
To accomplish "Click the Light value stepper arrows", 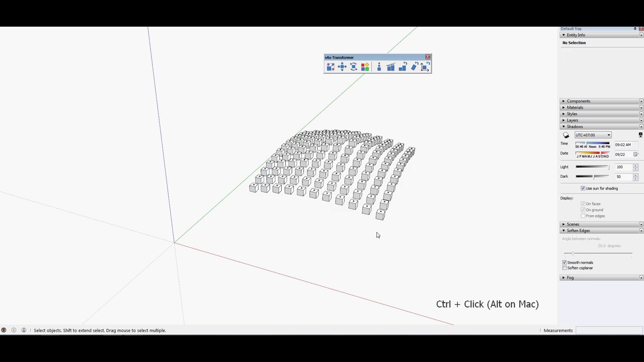I will (635, 167).
